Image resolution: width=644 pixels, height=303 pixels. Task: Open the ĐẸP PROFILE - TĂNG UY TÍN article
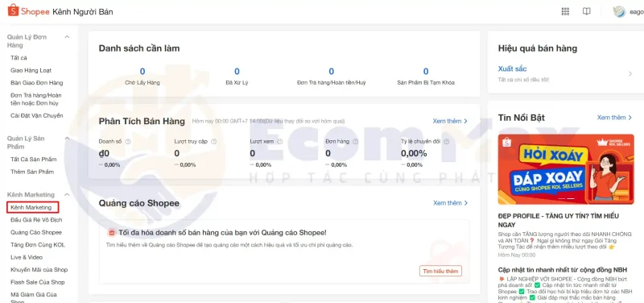coord(559,220)
